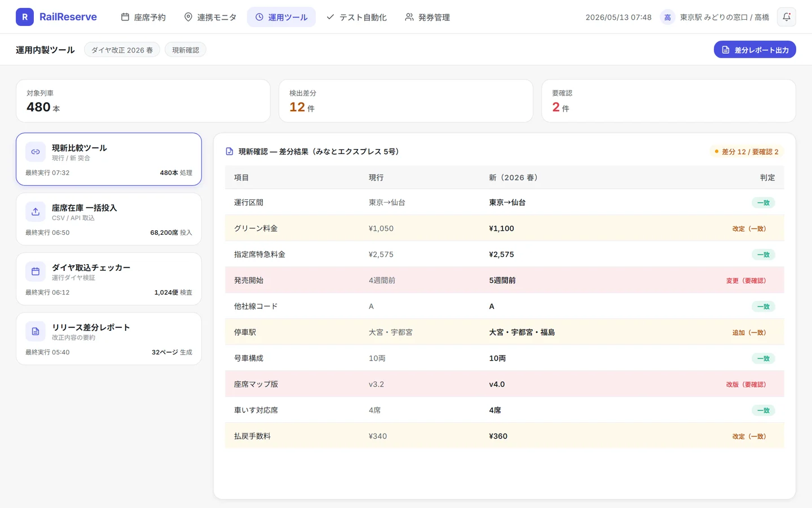812x508 pixels.
Task: Click the timestamp 2026/05/13 07:48
Action: coord(619,17)
